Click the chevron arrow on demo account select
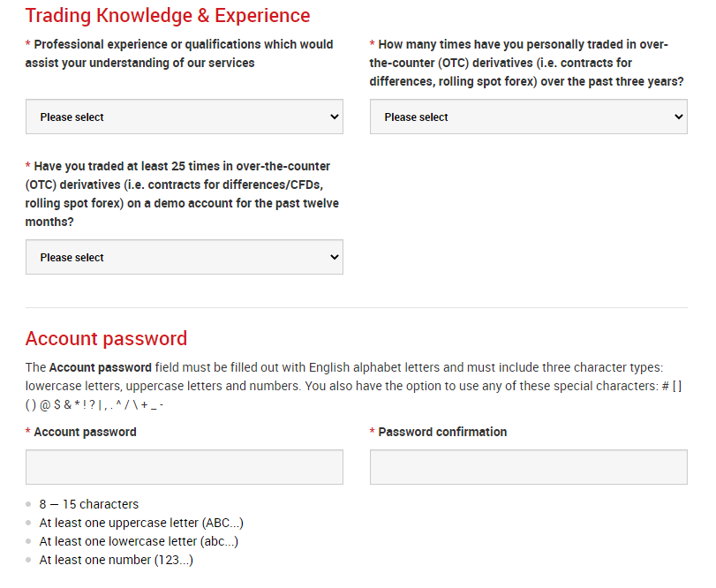Viewport: 716px width, 588px height. click(335, 257)
